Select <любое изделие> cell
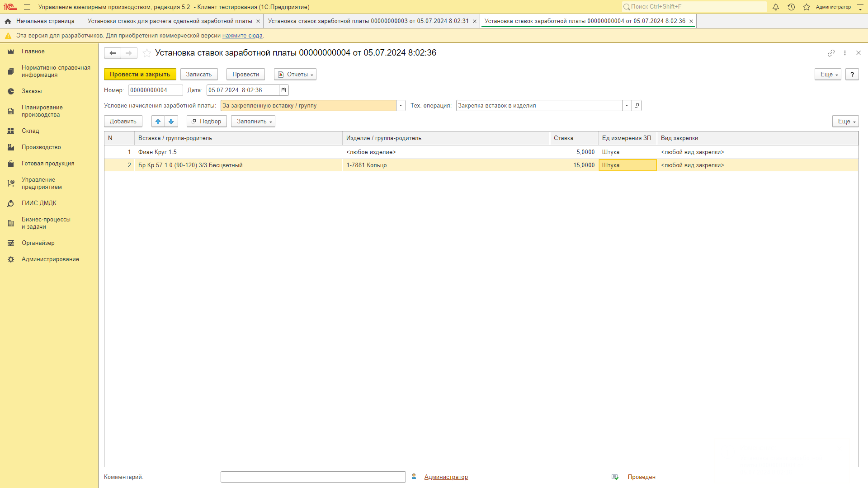 pos(446,152)
